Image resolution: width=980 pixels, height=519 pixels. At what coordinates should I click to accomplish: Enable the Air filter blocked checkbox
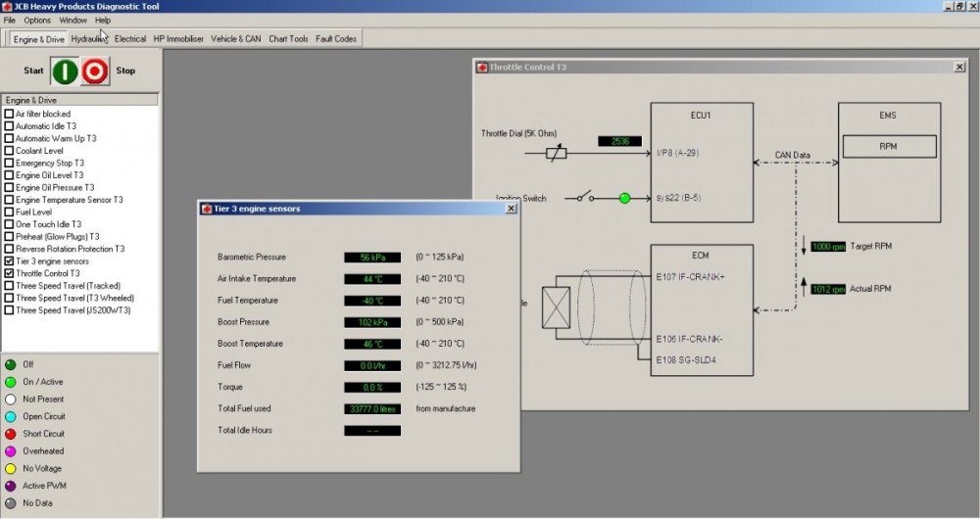(10, 114)
